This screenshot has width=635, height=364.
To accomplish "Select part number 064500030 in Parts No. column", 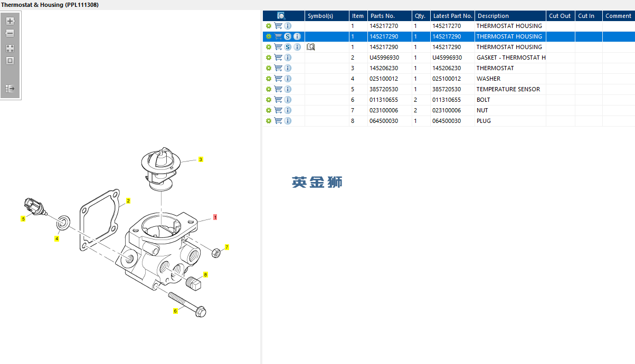I will 384,121.
